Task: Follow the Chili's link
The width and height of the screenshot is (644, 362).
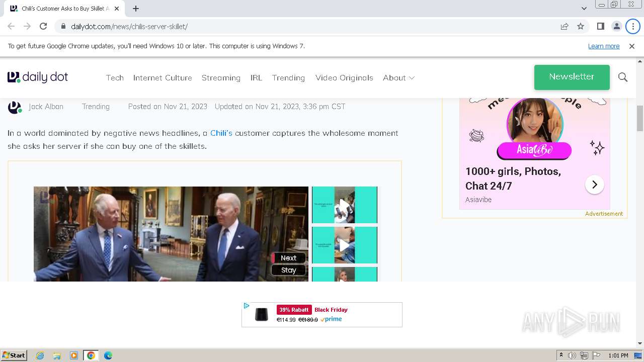Action: click(221, 133)
